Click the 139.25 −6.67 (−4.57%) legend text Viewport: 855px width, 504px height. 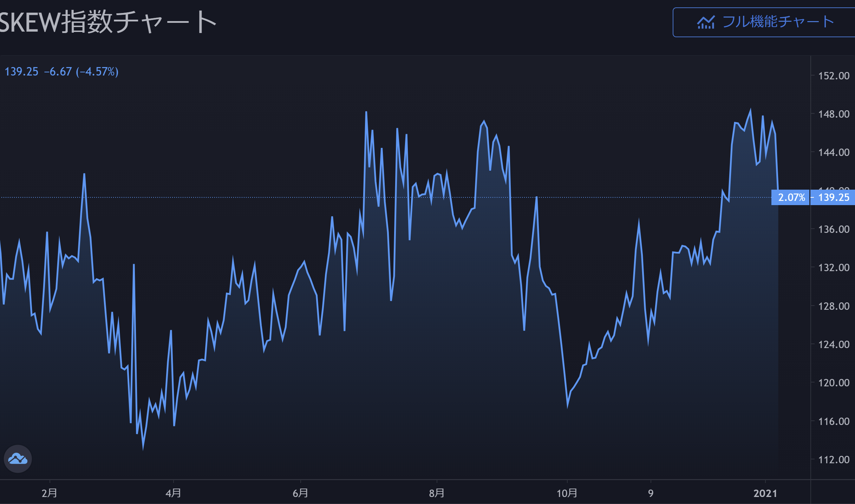point(61,72)
